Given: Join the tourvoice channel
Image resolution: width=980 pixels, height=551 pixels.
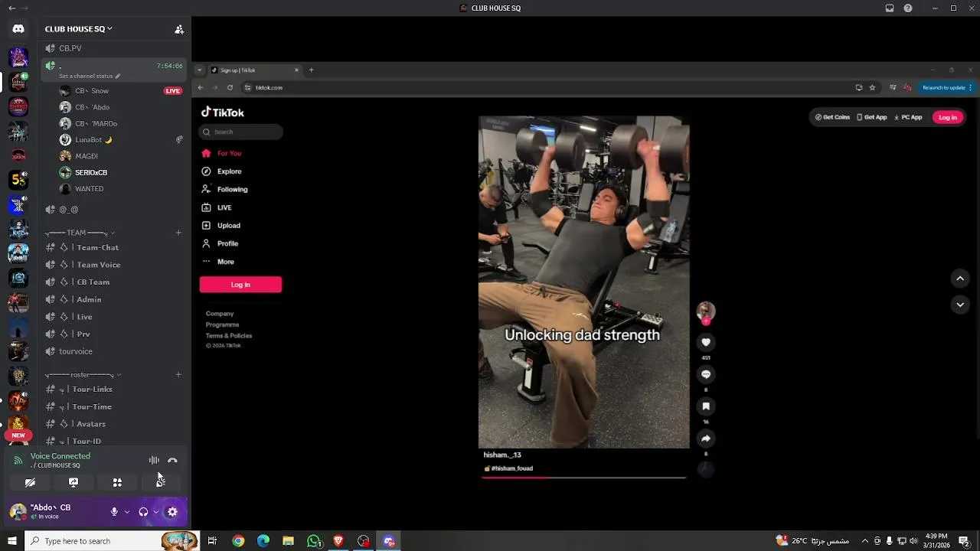Looking at the screenshot, I should pos(114,351).
